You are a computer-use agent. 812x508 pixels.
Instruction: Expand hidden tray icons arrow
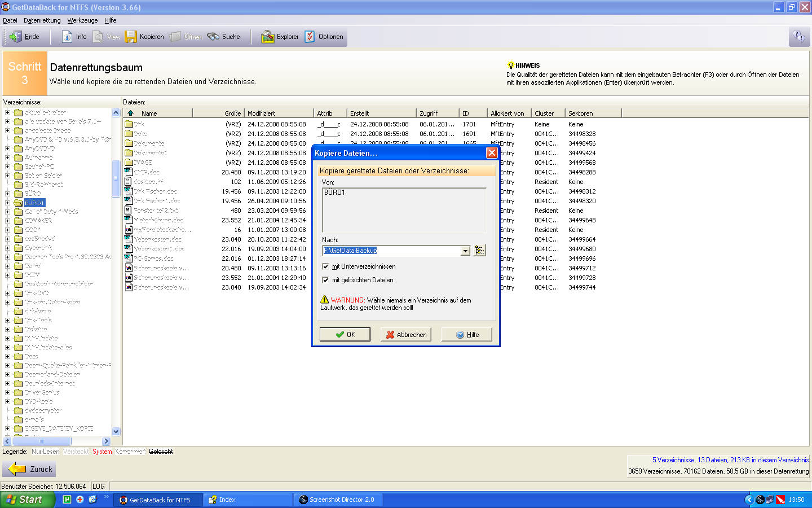pos(749,500)
